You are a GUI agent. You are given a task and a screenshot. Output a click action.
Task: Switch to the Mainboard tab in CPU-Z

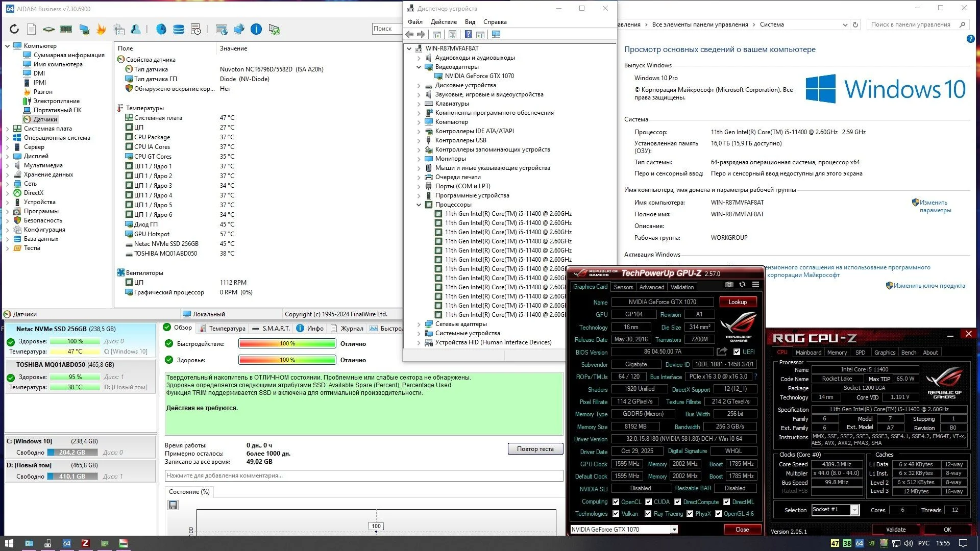[x=808, y=353]
